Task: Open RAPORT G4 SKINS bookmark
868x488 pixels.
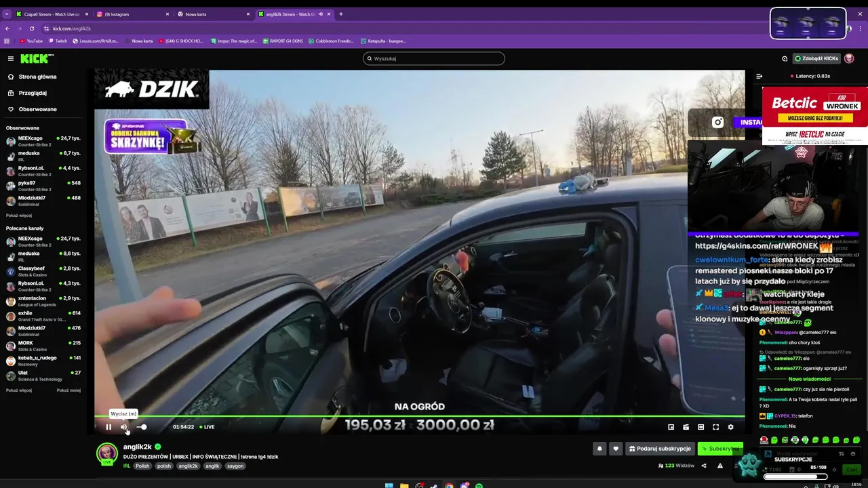Action: pos(283,41)
